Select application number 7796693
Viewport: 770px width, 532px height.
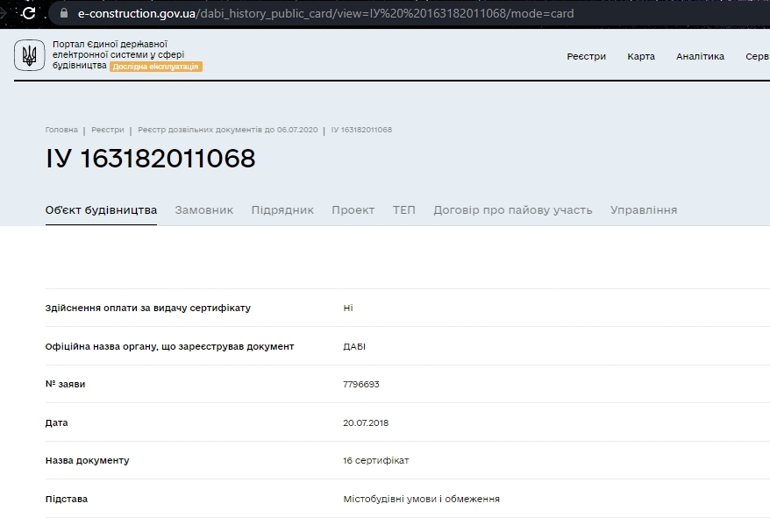pos(361,384)
